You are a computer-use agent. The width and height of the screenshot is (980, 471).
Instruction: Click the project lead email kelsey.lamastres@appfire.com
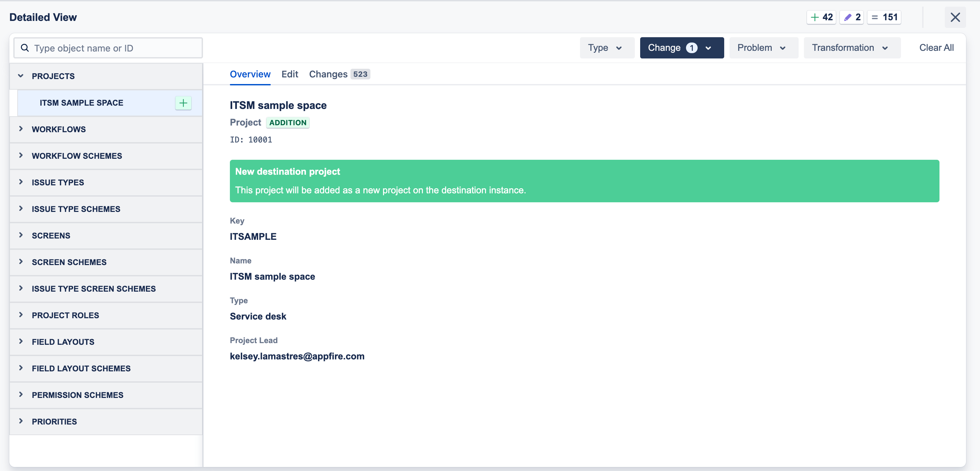click(297, 356)
